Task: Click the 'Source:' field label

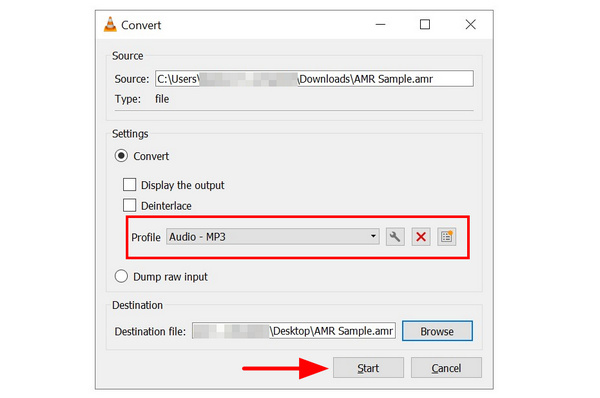Action: click(x=132, y=79)
